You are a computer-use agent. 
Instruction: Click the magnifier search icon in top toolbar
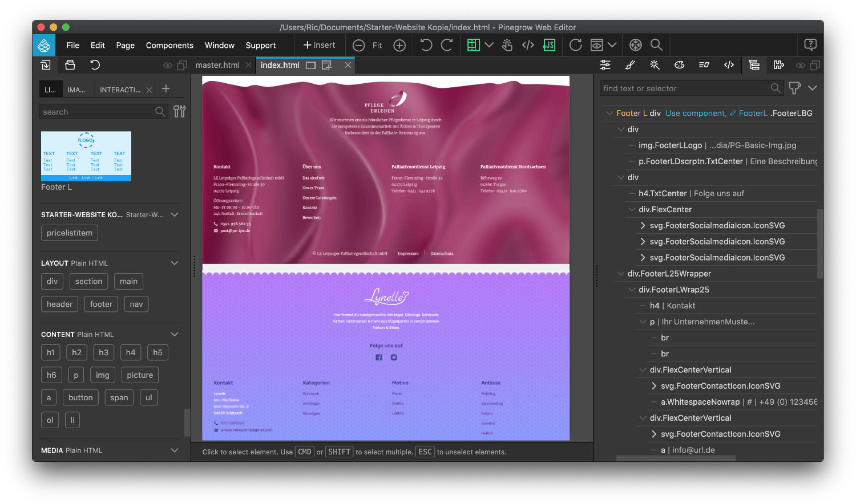tap(657, 45)
